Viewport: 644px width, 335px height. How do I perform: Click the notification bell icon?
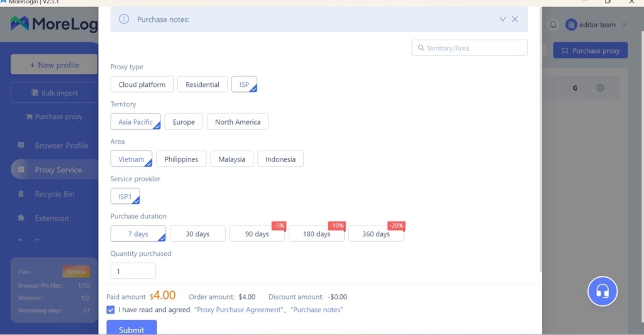tap(553, 25)
